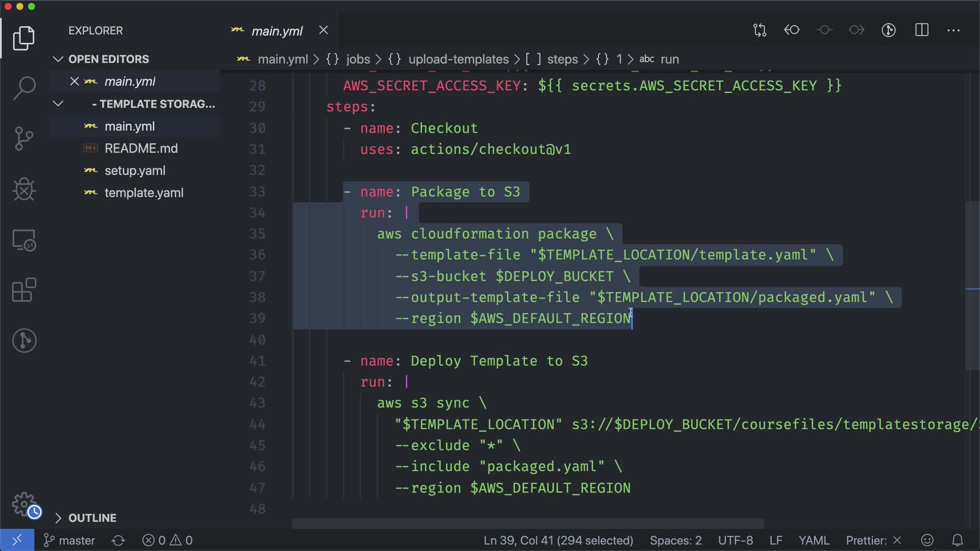
Task: Click the Compare Changes toolbar icon
Action: click(759, 30)
